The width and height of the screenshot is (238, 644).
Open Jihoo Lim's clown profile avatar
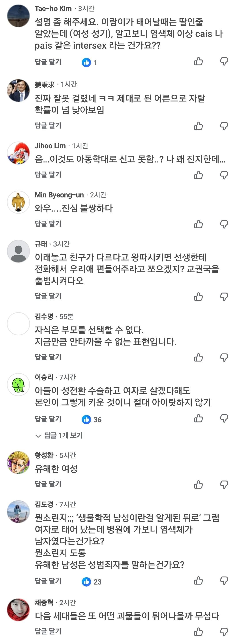tap(18, 153)
